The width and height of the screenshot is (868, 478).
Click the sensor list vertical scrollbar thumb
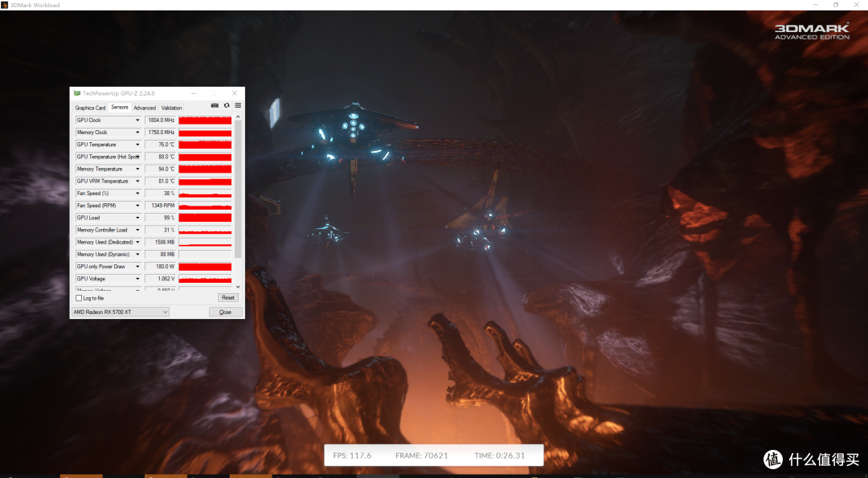238,190
